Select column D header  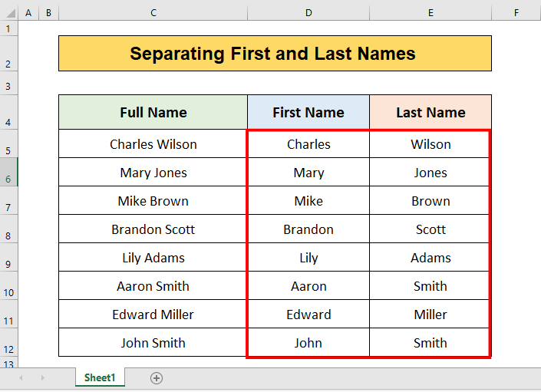coord(308,13)
